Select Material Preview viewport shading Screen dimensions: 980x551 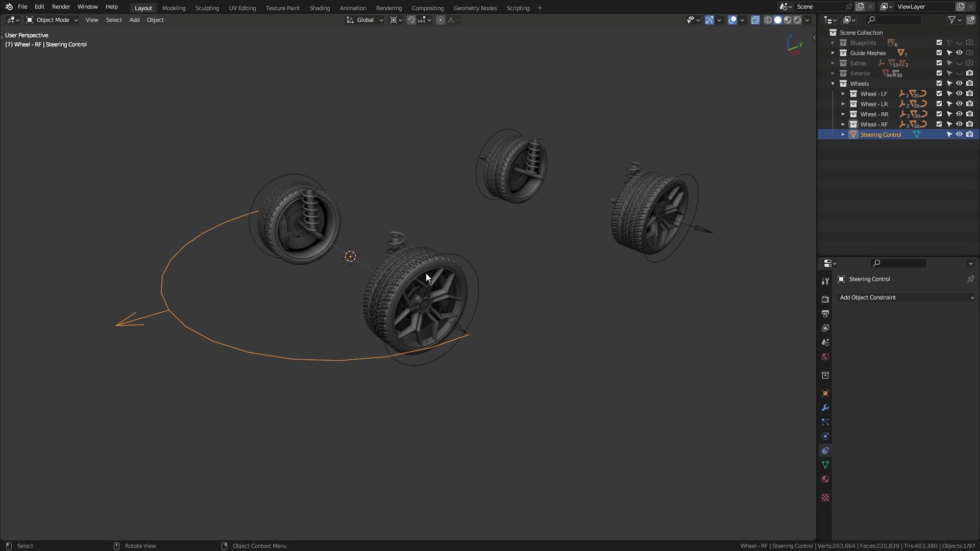coord(788,20)
